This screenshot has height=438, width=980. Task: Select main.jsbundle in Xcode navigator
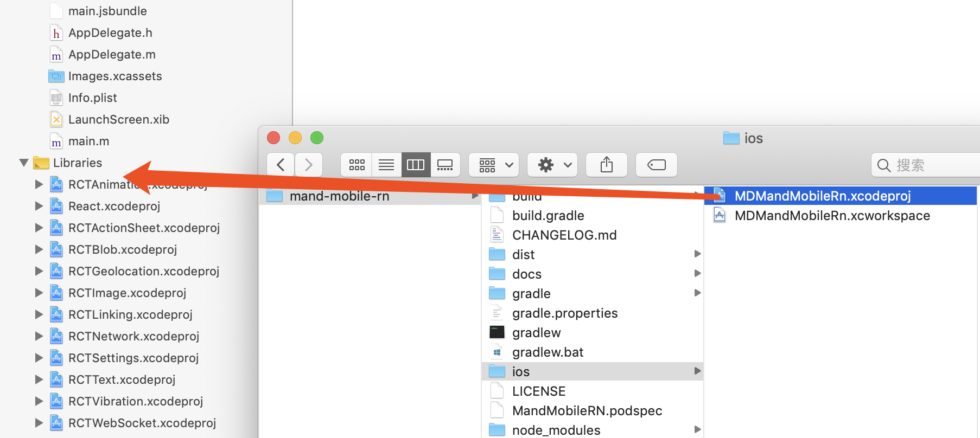[x=107, y=11]
